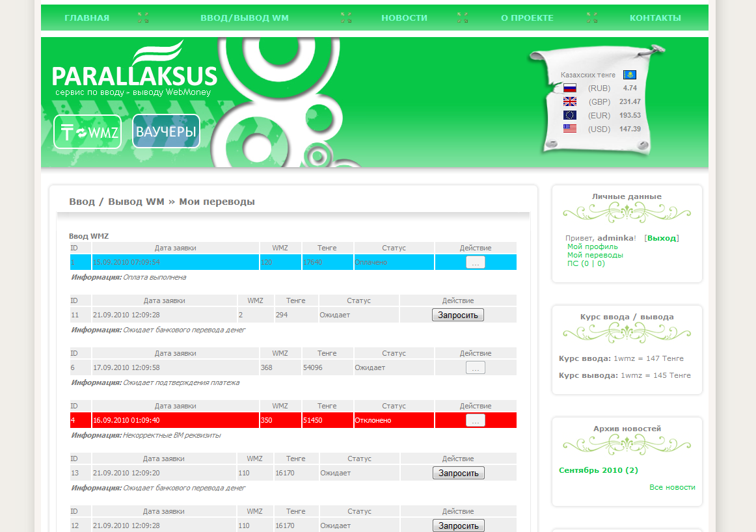Open ВВОД/ВЫВОД WM menu item
Viewport: 756px width, 532px height.
[x=245, y=18]
